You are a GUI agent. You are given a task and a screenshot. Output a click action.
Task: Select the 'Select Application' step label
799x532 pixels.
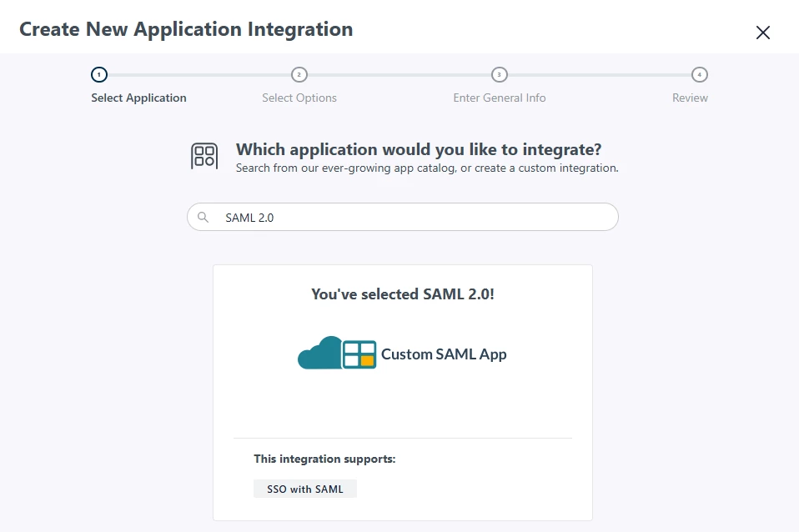[x=138, y=98]
